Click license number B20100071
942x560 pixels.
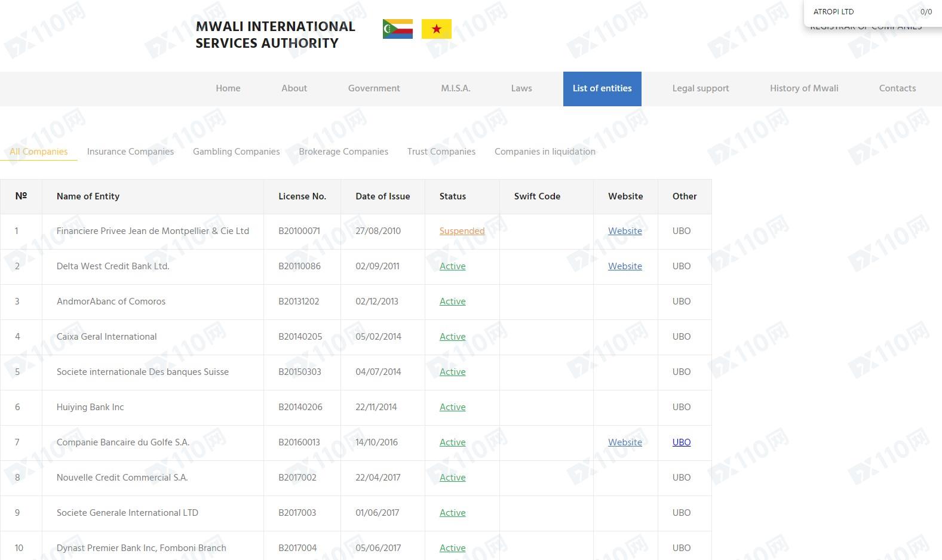point(299,231)
